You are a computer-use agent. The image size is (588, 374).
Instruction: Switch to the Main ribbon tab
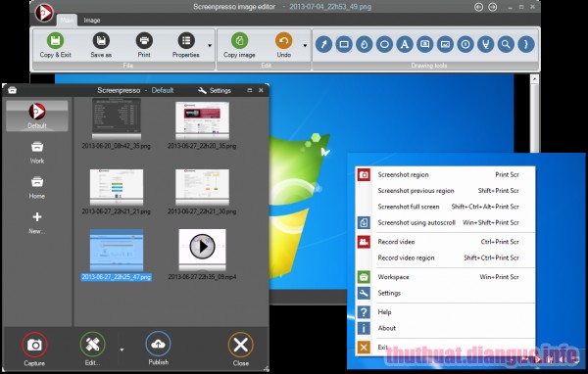click(67, 21)
